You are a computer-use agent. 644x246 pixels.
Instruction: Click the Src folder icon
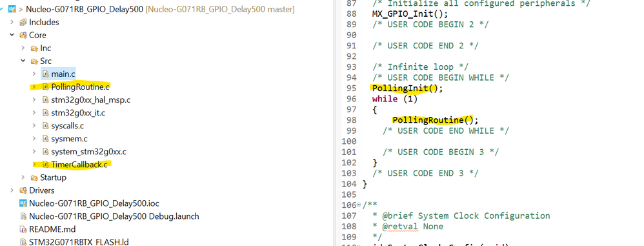pyautogui.click(x=34, y=61)
